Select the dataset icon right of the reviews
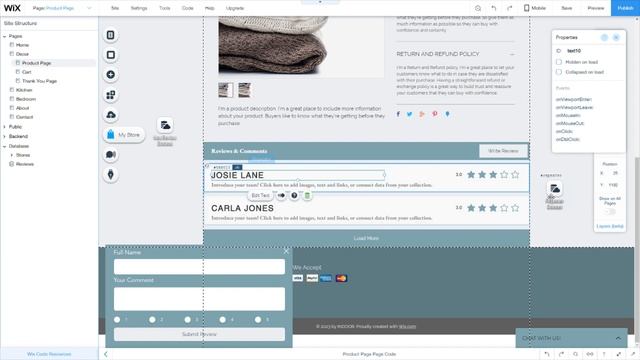Image resolution: width=640 pixels, height=360 pixels. point(555,188)
